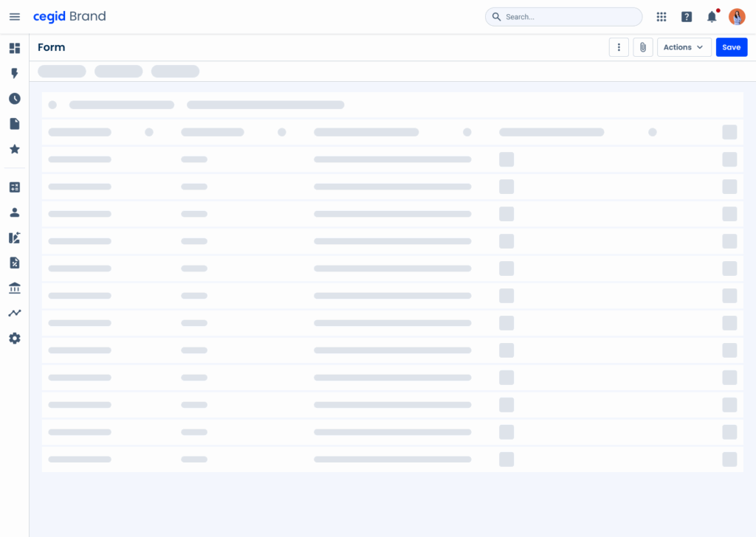Click the blue Save button

[731, 47]
